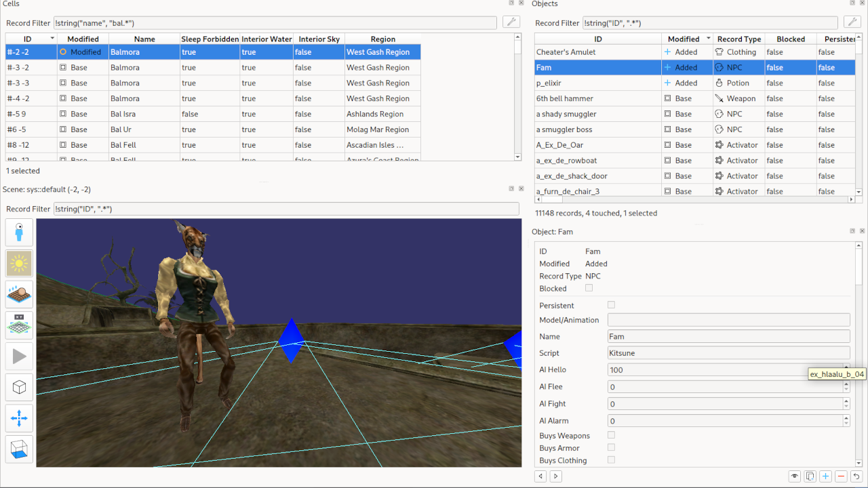Select the instance editing cube tool
This screenshot has height=488, width=868.
click(x=19, y=388)
